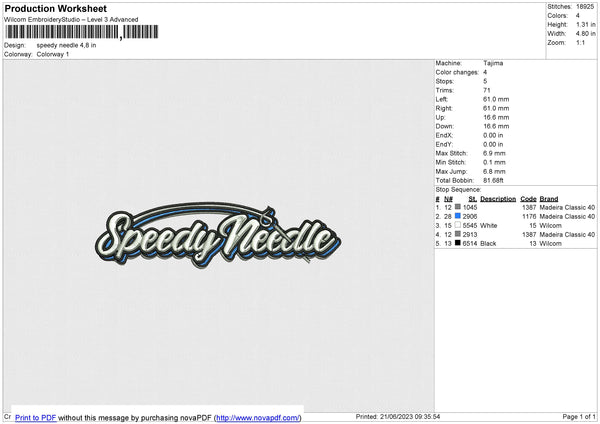This screenshot has height=424, width=600.
Task: Click code '1176' in stop 2 row
Action: [529, 216]
